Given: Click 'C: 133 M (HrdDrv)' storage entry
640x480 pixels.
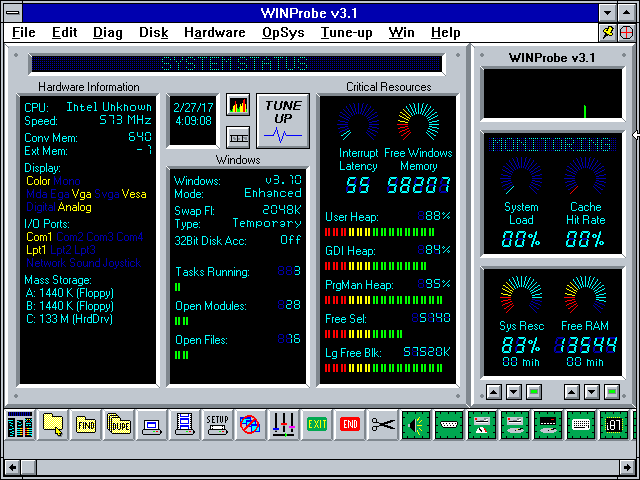Looking at the screenshot, I should click(69, 319).
